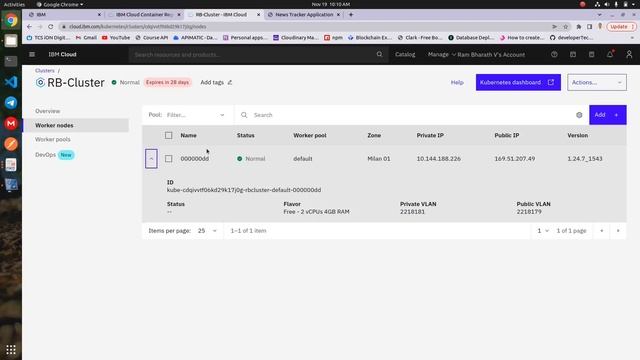Collapse the expanded 000000dd row
This screenshot has width=640, height=360.
[x=151, y=158]
